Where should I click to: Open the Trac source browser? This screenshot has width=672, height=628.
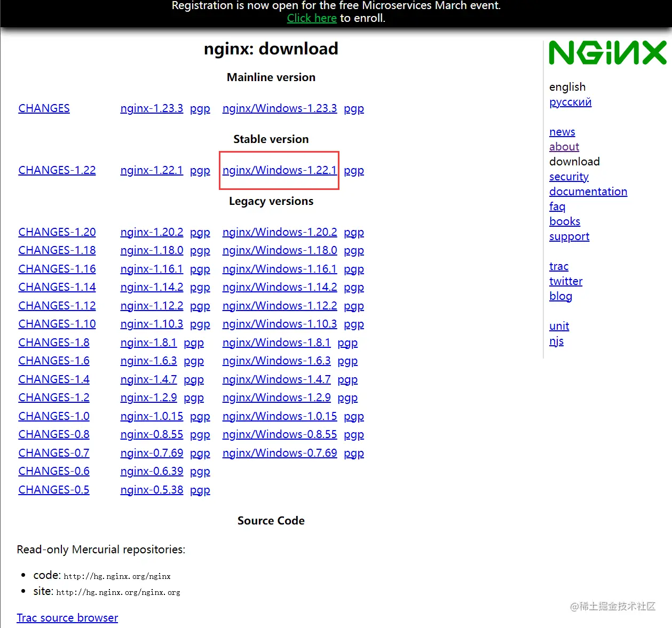67,617
